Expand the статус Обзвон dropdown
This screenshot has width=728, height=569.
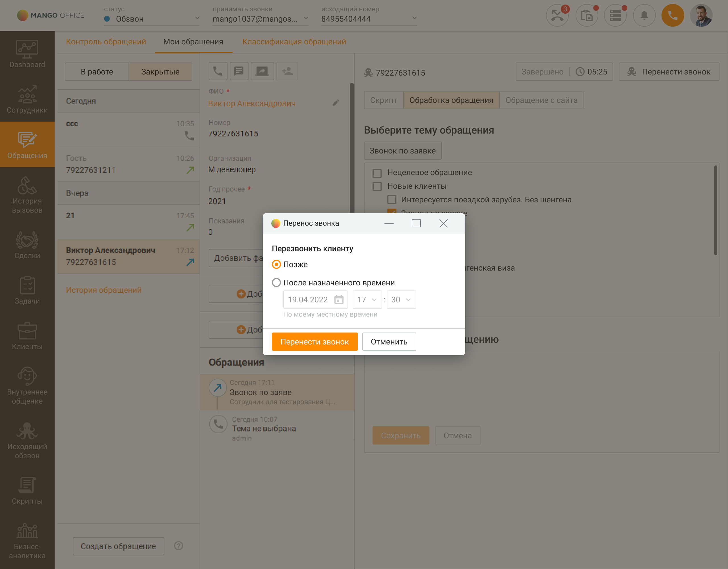coord(152,19)
